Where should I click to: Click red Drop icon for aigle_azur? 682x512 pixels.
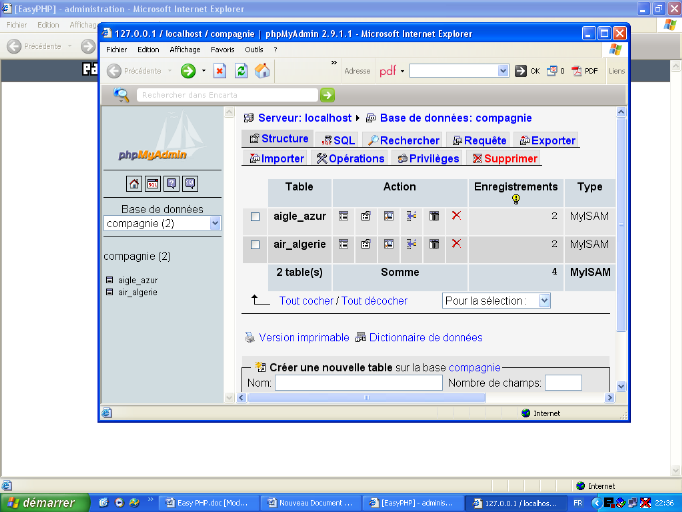(x=456, y=215)
